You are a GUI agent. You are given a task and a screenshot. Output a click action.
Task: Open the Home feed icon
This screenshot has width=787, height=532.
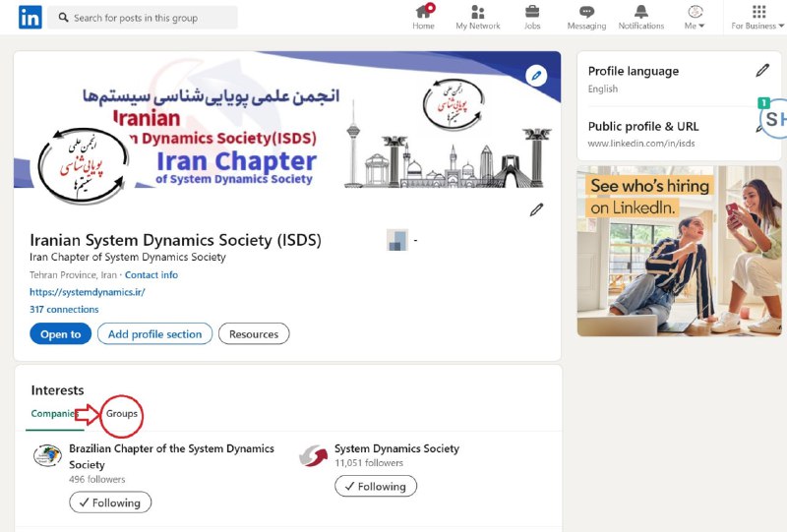[423, 17]
